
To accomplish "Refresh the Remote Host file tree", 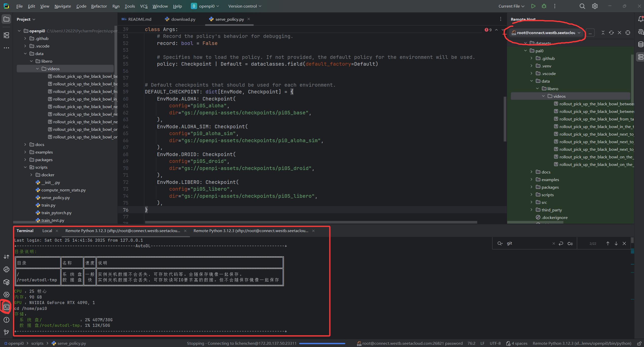I will [611, 33].
